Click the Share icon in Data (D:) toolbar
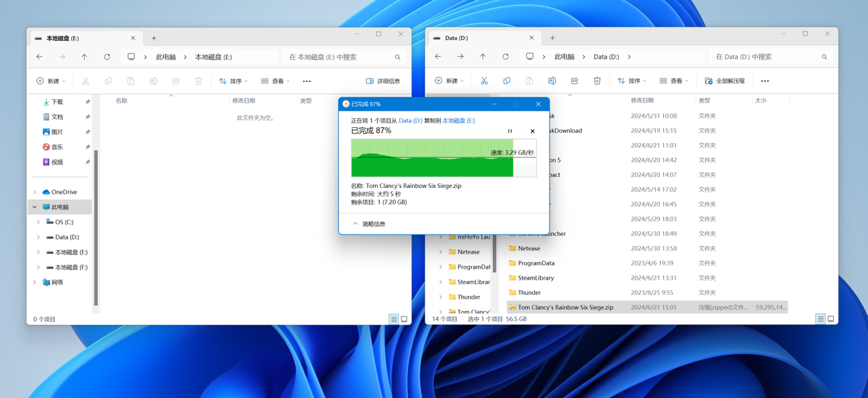 (x=574, y=81)
